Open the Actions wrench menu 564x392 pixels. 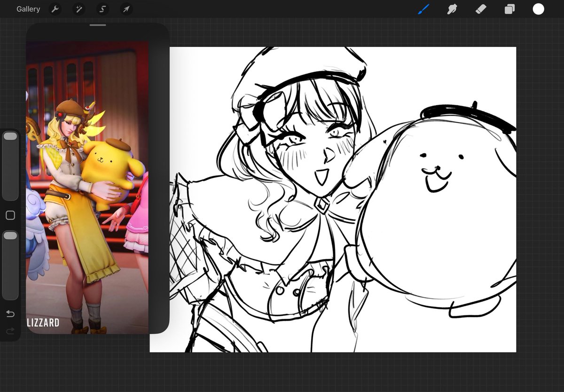pos(55,9)
